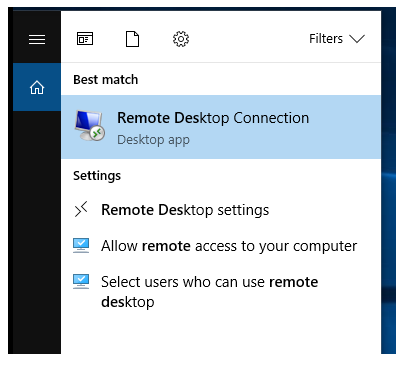This screenshot has width=409, height=366.
Task: Open Remote Desktop Connection best match
Action: coord(221,127)
